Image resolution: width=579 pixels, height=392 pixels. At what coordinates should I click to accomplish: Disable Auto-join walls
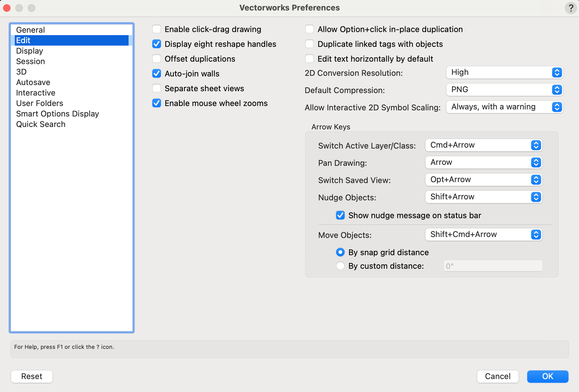click(x=157, y=73)
